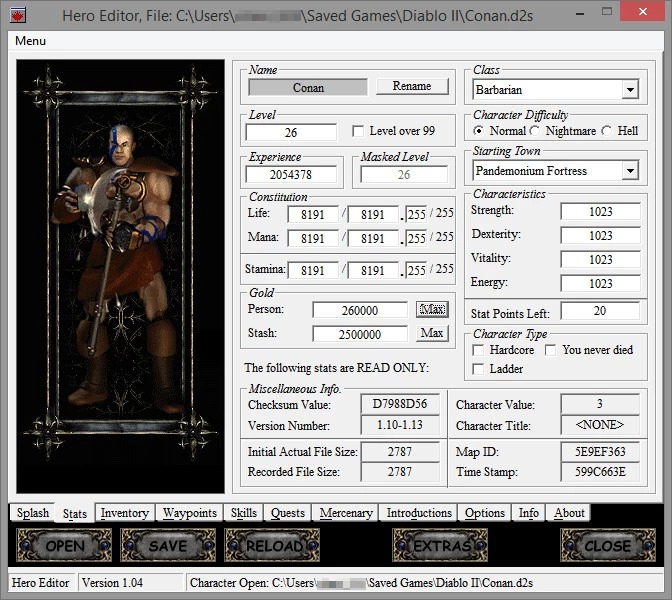Click the Vitality value field
The height and width of the screenshot is (600, 672).
point(600,259)
